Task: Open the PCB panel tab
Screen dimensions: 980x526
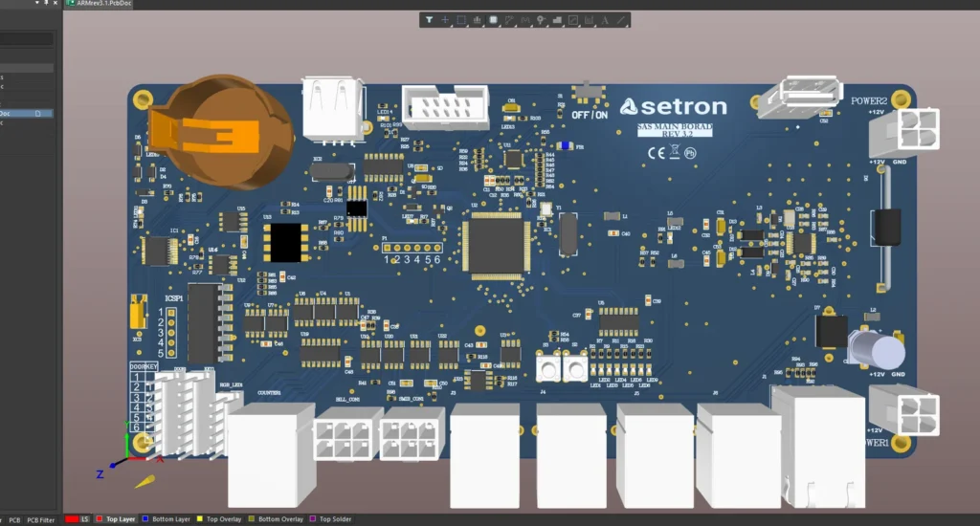Action: (14, 520)
